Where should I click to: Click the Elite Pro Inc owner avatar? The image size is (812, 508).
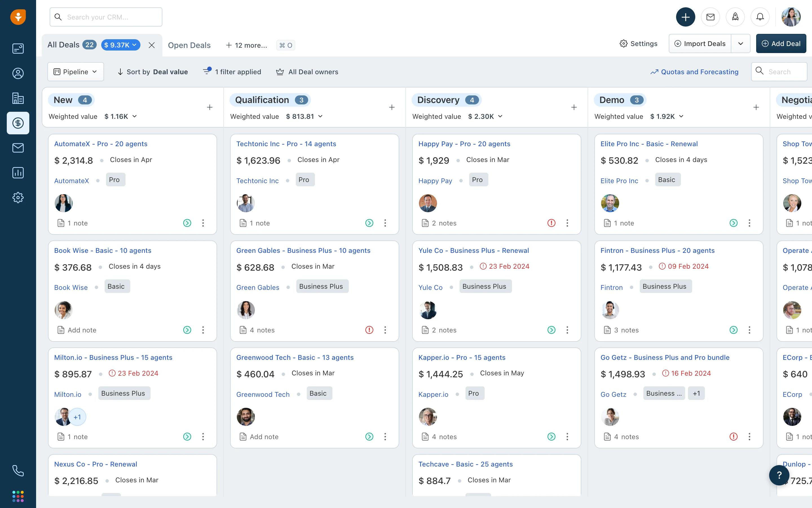coord(610,203)
